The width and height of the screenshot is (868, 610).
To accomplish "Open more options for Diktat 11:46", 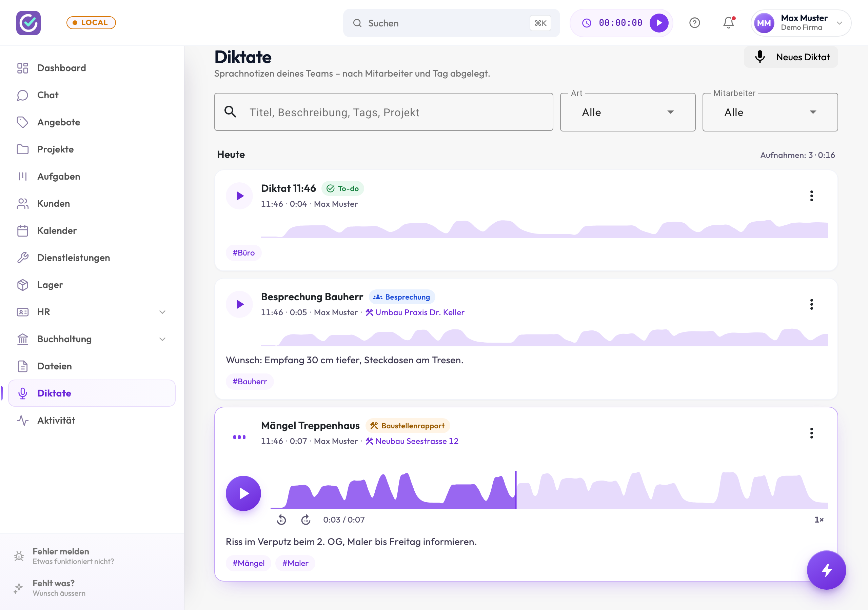I will 811,196.
